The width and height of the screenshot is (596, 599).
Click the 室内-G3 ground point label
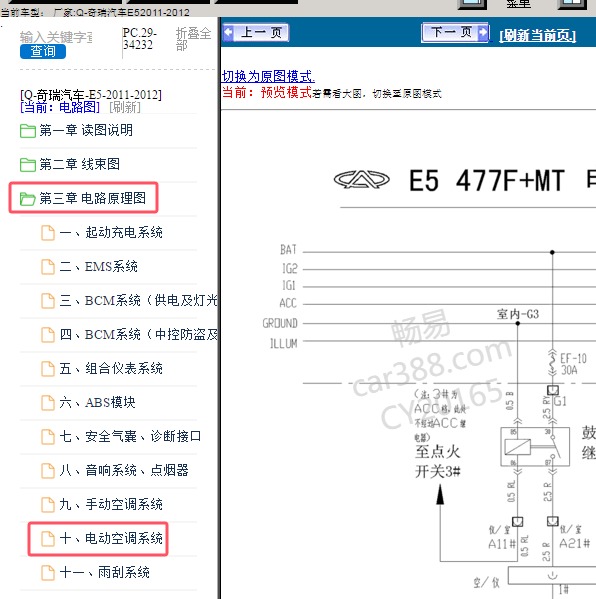point(518,314)
